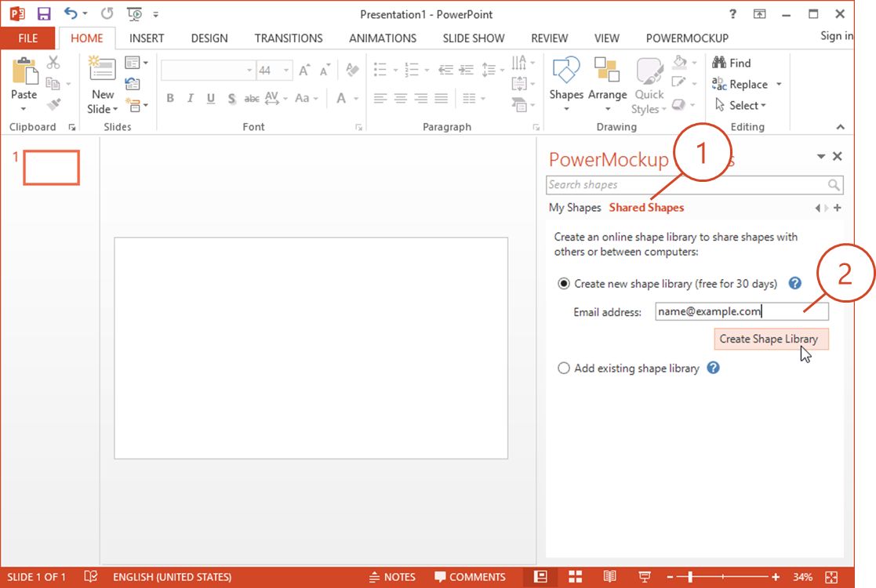Open the Font dialog launcher
The height and width of the screenshot is (588, 876).
(358, 128)
